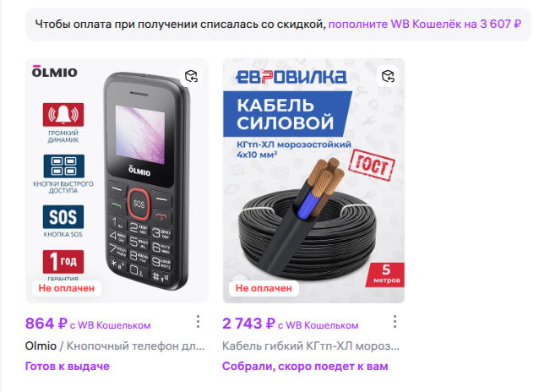Click red 5 метров label on cable
The height and width of the screenshot is (392, 539).
pyautogui.click(x=386, y=275)
